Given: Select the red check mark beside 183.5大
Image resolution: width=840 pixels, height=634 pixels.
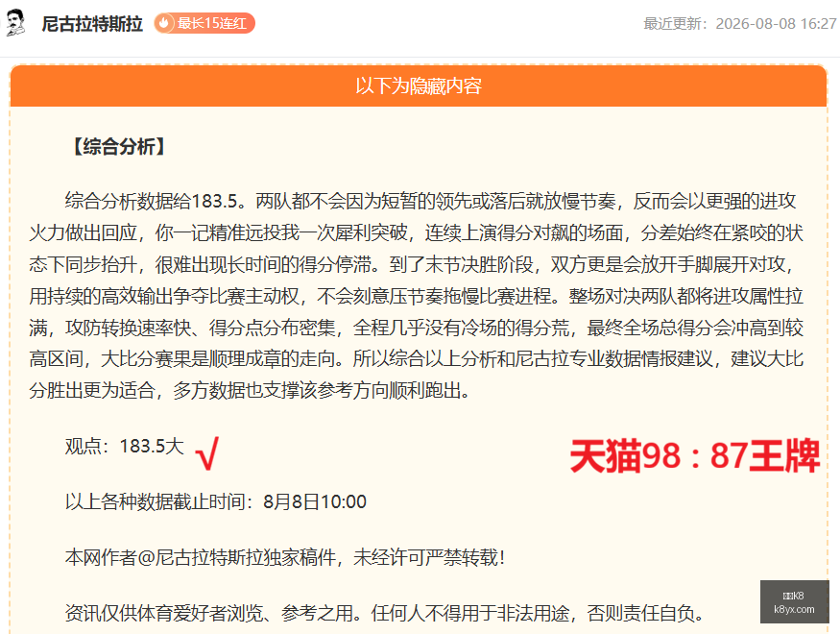Looking at the screenshot, I should click(207, 453).
